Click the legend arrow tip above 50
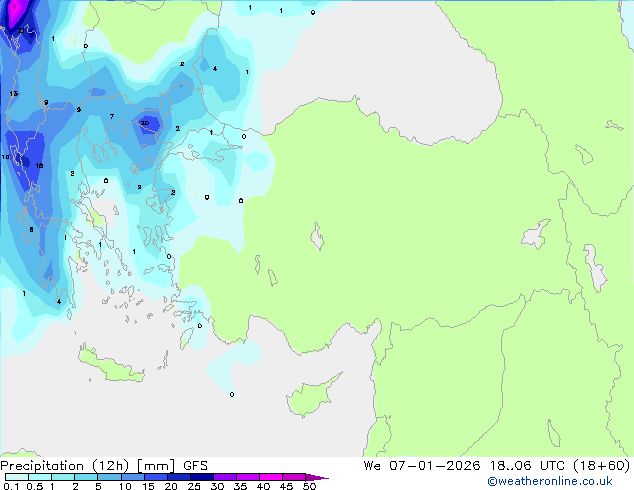Viewport: 634px width, 490px height. [317, 477]
